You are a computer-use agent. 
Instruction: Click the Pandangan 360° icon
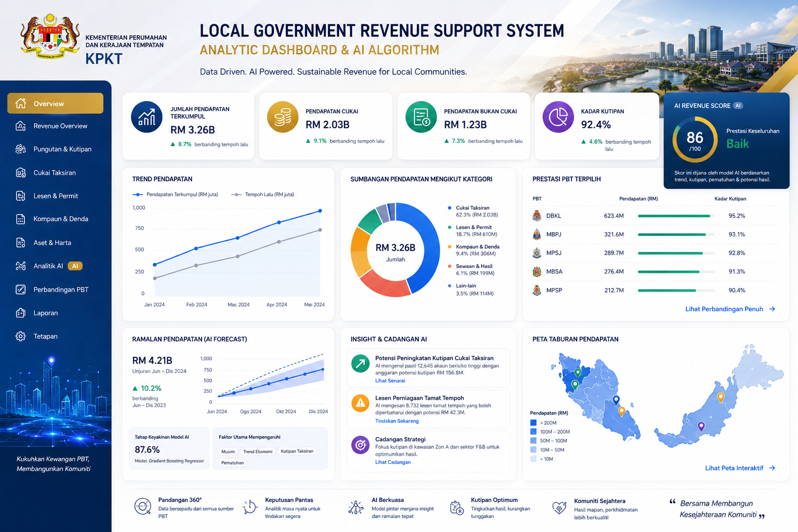pos(142,506)
